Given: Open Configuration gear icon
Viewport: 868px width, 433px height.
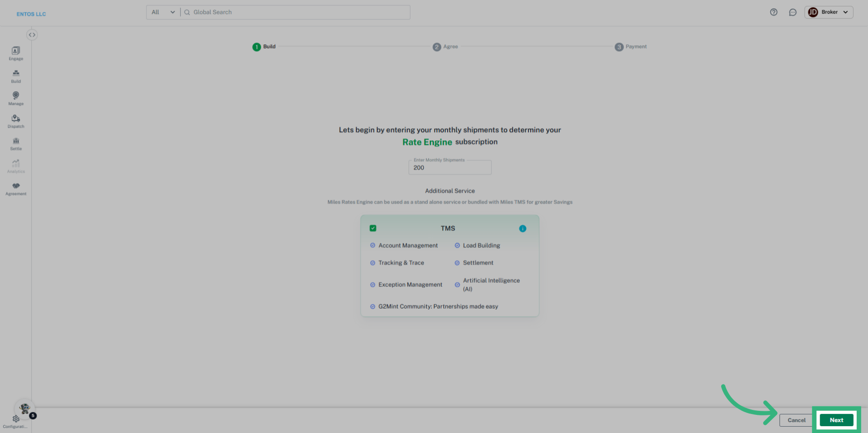Looking at the screenshot, I should pyautogui.click(x=16, y=420).
